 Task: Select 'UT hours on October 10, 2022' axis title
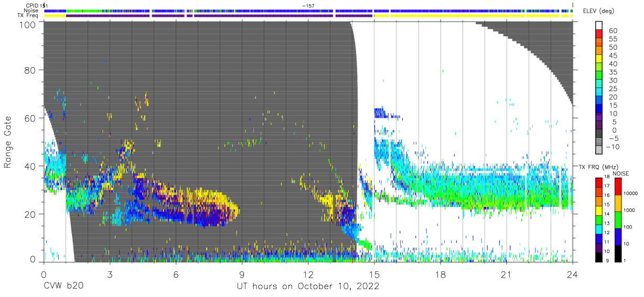(308, 287)
